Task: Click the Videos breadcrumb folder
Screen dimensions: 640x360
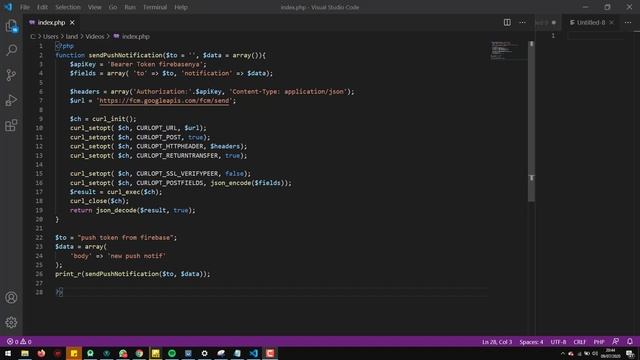Action: click(95, 36)
